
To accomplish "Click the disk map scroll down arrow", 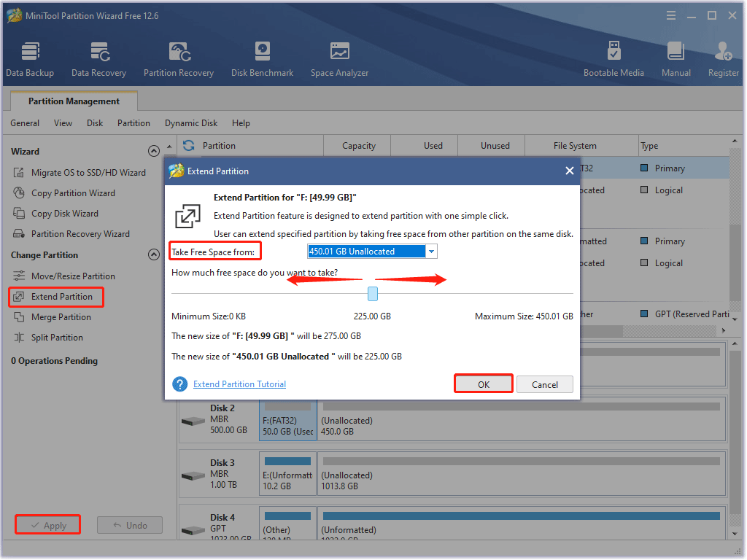I will (x=735, y=533).
